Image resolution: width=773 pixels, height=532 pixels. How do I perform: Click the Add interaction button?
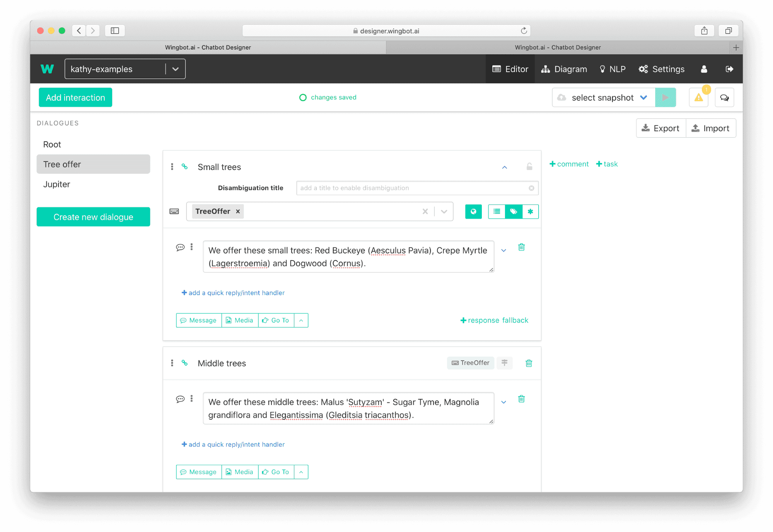75,97
